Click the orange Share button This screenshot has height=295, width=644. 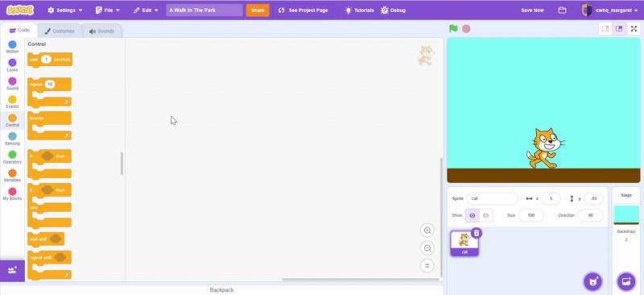(258, 10)
